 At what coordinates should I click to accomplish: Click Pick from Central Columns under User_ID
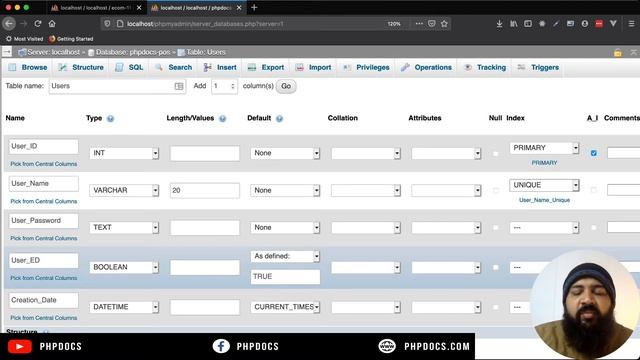tap(44, 164)
